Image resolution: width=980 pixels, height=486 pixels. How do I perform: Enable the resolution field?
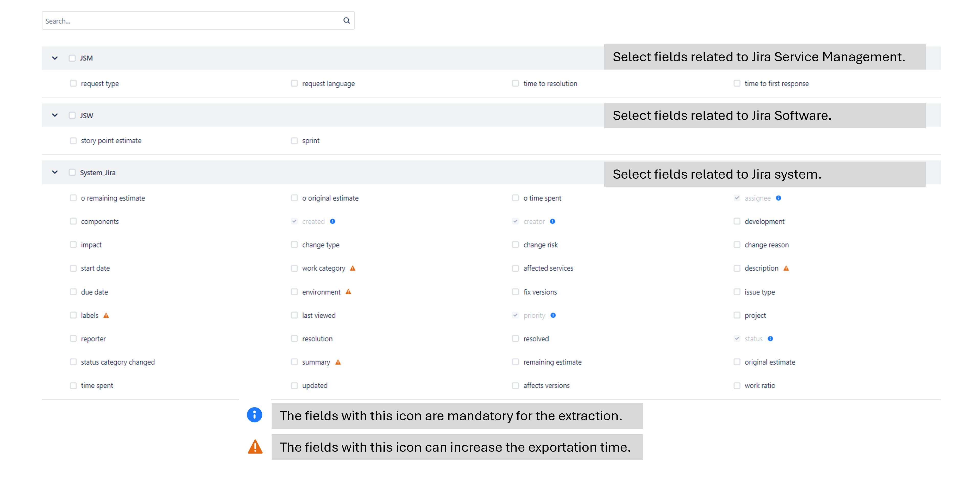(x=294, y=338)
